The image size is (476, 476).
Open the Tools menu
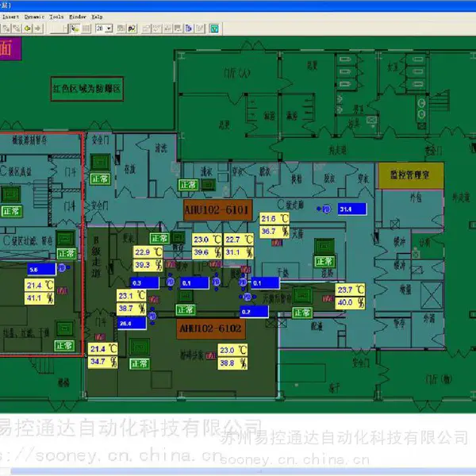pyautogui.click(x=56, y=17)
